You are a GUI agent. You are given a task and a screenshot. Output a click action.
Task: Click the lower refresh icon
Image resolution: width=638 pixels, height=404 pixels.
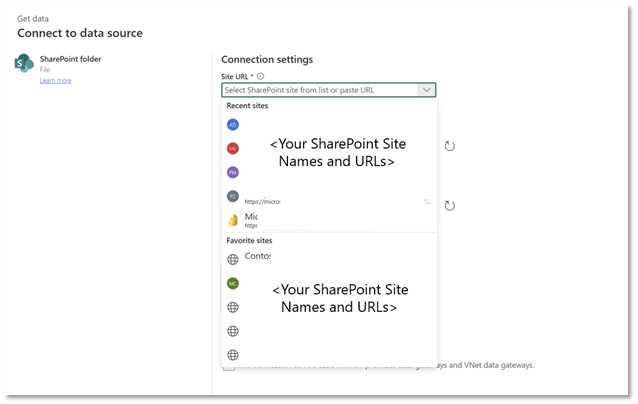coord(450,206)
